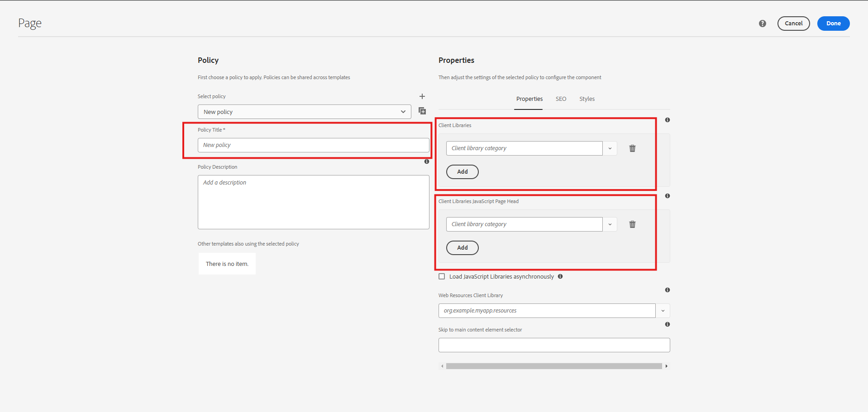The width and height of the screenshot is (868, 412).
Task: Click the duplicate policy icon
Action: coord(422,111)
